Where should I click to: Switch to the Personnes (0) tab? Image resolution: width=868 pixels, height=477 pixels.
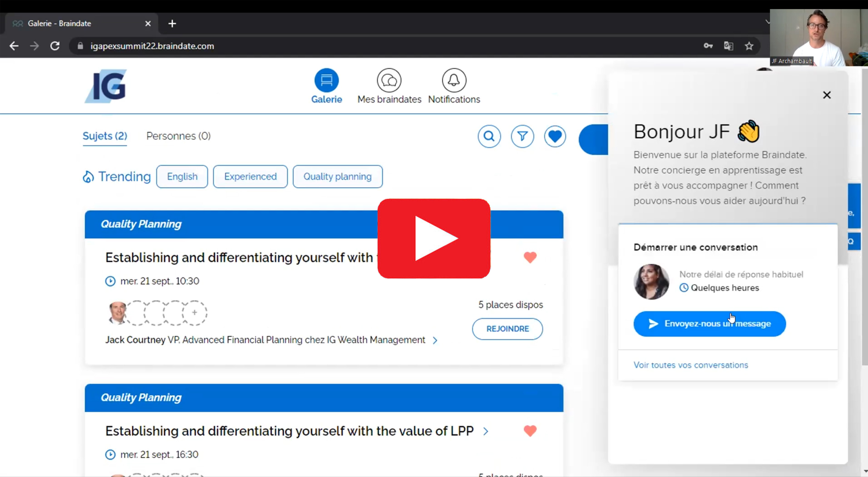click(x=178, y=136)
